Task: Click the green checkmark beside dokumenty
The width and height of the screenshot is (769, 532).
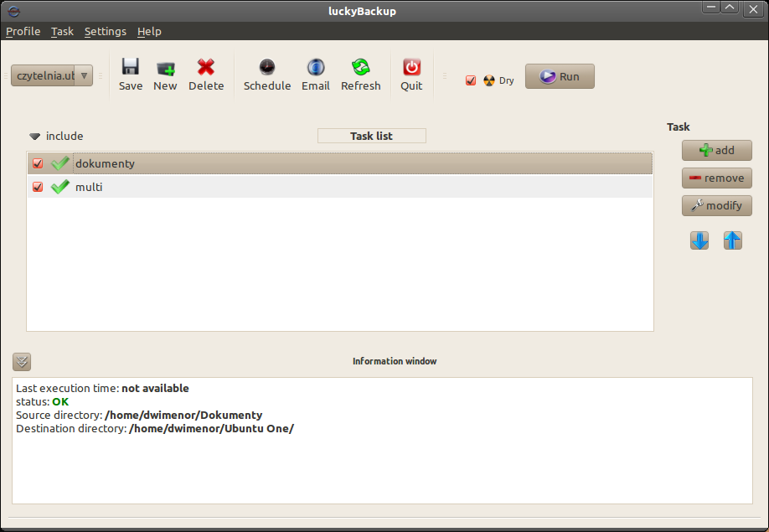Action: pyautogui.click(x=60, y=163)
